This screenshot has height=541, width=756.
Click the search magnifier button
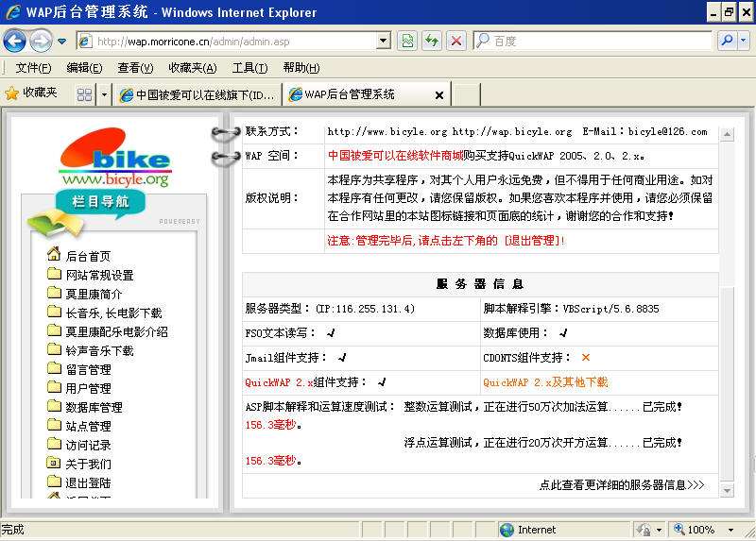point(727,41)
